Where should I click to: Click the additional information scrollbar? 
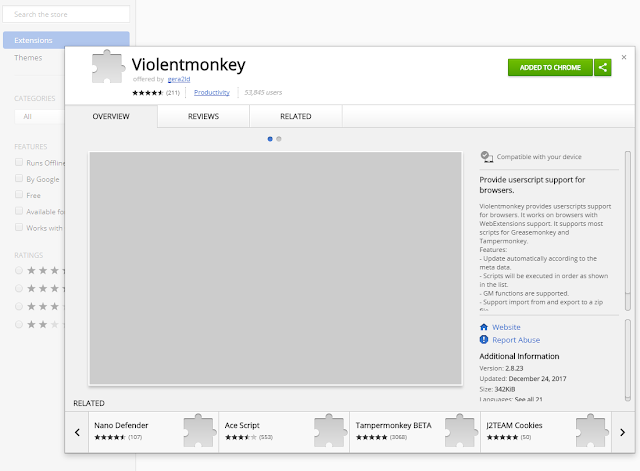[628, 360]
